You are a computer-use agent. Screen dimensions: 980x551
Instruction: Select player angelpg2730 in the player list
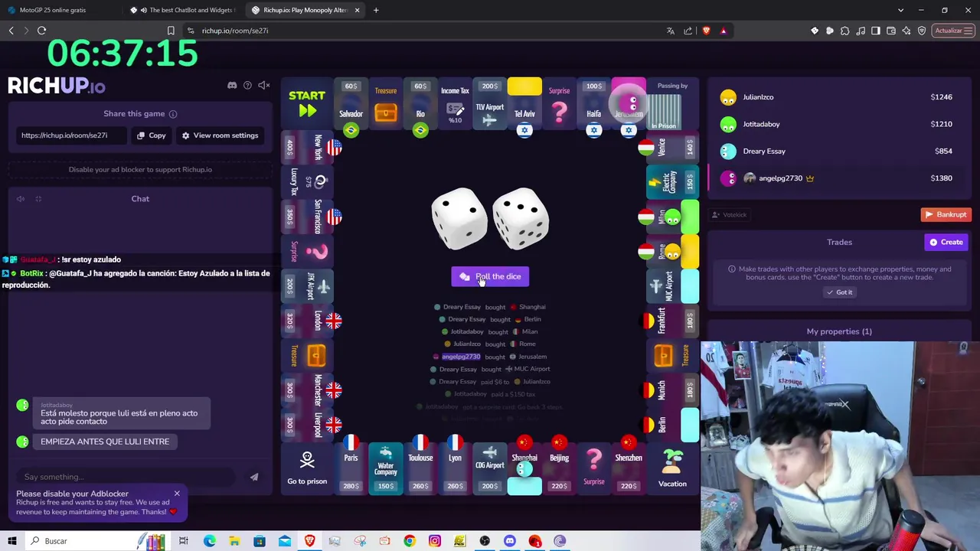pyautogui.click(x=839, y=178)
